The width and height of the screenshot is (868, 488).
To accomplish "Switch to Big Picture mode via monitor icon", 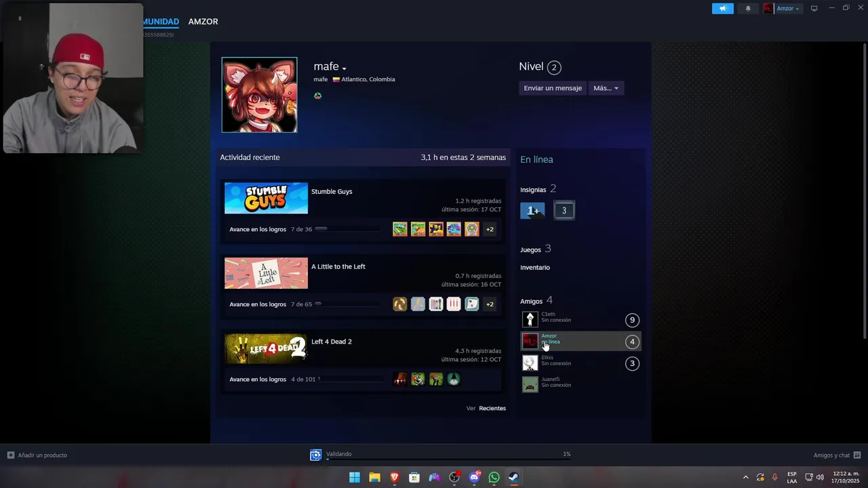I will point(814,8).
